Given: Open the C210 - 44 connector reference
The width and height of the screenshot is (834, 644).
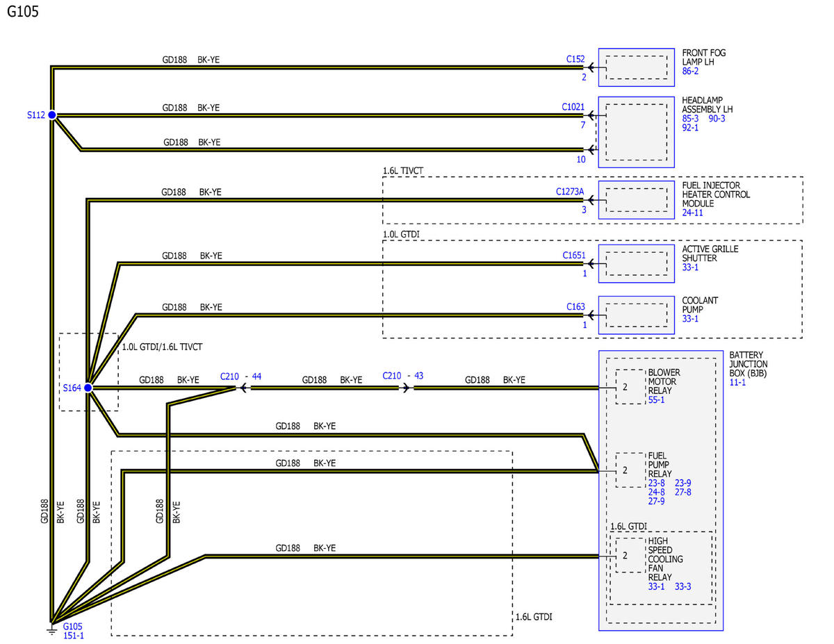Looking at the screenshot, I should click(x=240, y=376).
